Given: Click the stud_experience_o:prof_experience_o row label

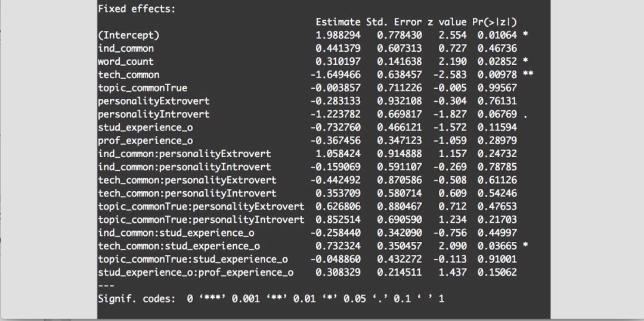Looking at the screenshot, I should coord(196,272).
